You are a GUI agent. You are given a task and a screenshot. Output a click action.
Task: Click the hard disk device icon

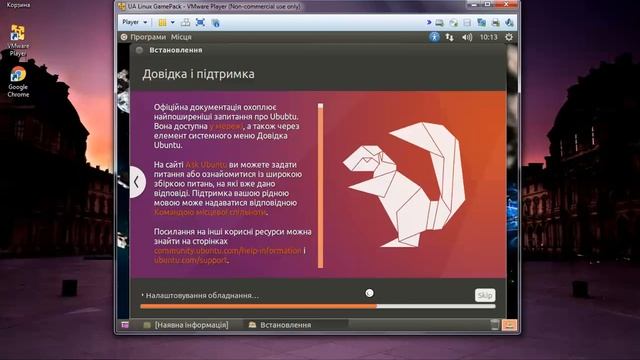point(440,23)
